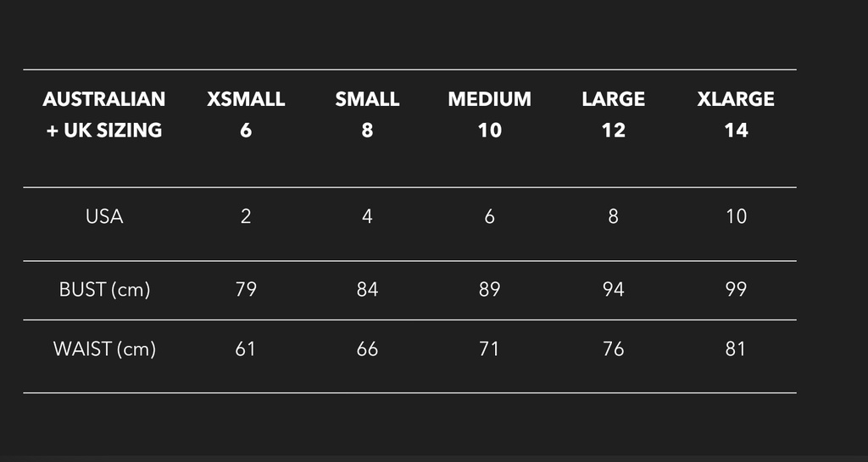Viewport: 868px width, 462px height.
Task: Select the XSMALL 6 column header
Action: [x=246, y=114]
